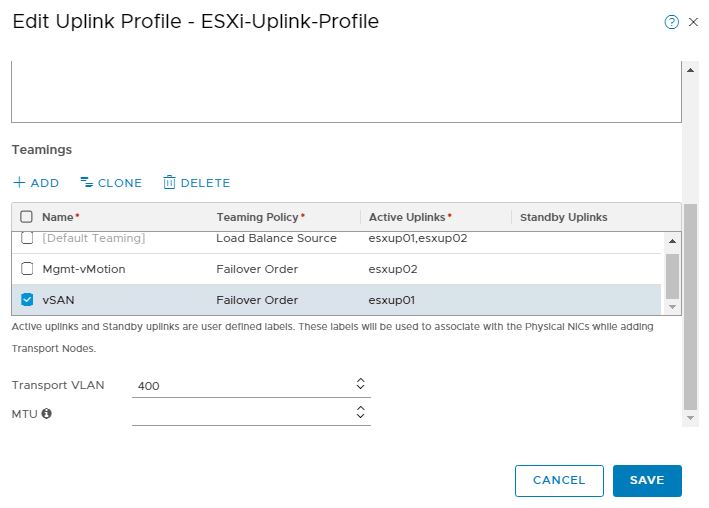Sort by Teaming Policy column header
Viewport: 709px width, 508px height.
click(x=261, y=217)
